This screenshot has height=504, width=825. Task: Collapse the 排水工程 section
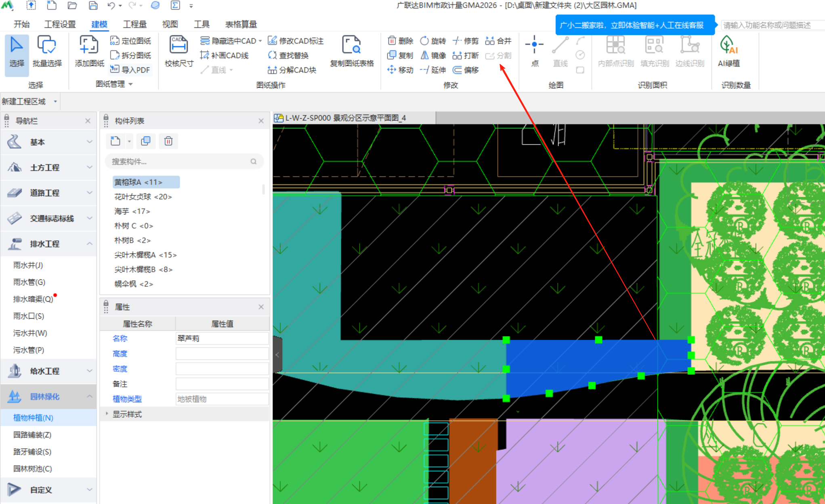pyautogui.click(x=48, y=244)
